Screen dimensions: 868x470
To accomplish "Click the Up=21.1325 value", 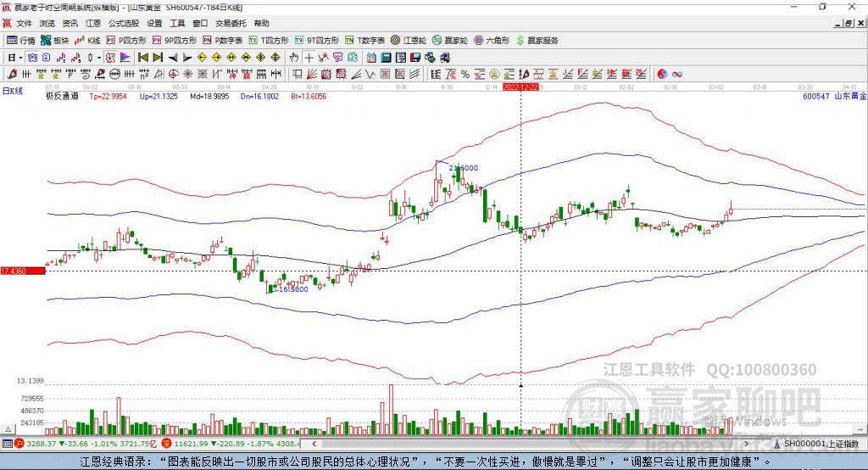I will coord(159,96).
